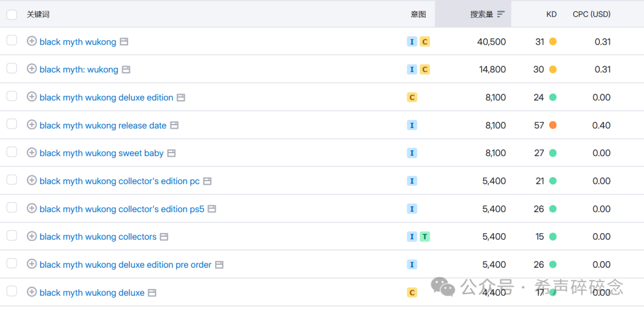Open SERP icon for 'black myth wukong release date'
The image size is (644, 313).
click(174, 125)
